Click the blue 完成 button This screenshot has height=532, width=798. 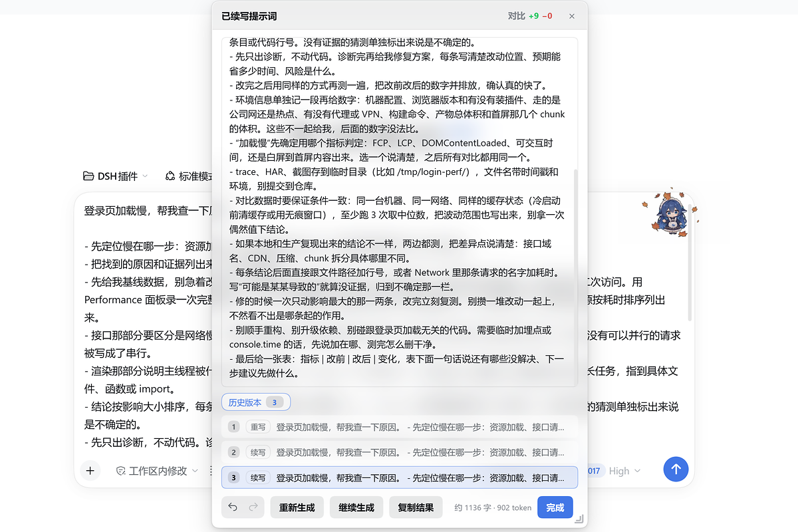[555, 507]
